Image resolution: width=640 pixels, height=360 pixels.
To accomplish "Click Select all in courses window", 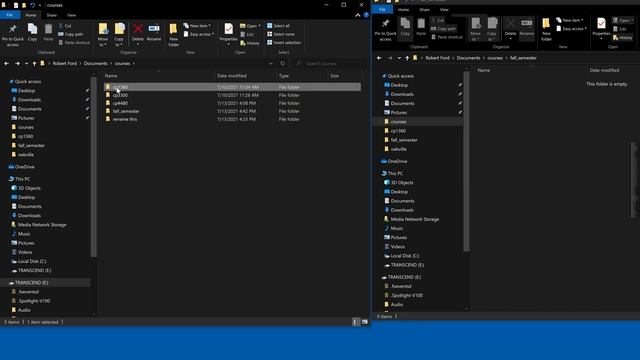I will (278, 26).
